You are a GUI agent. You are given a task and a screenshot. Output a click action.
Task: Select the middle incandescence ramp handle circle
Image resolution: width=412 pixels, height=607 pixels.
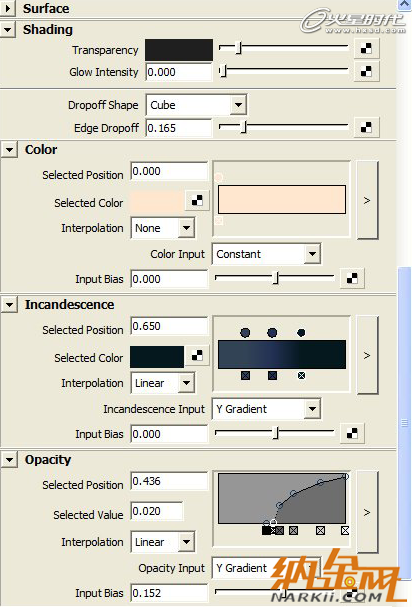coord(272,333)
